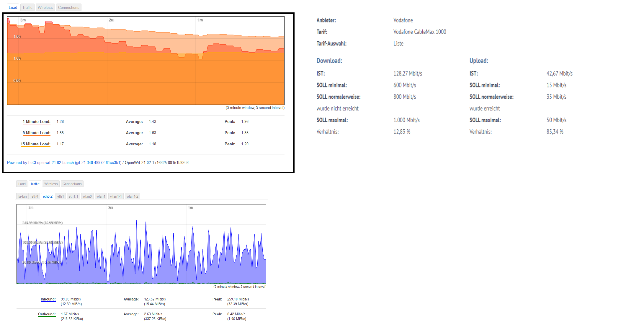644x330 pixels.
Task: Click the 15 Minute Load legend label
Action: pos(35,144)
